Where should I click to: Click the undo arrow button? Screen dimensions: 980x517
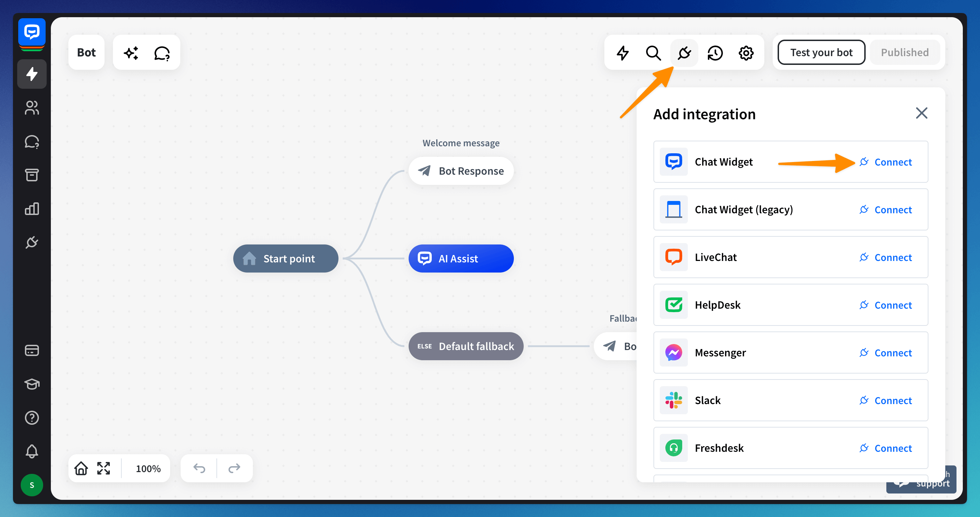pos(199,468)
